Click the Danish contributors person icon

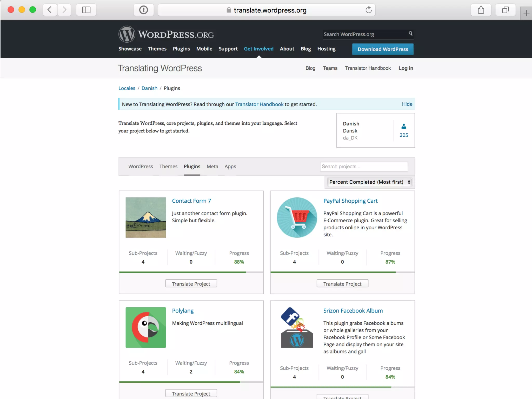click(404, 127)
